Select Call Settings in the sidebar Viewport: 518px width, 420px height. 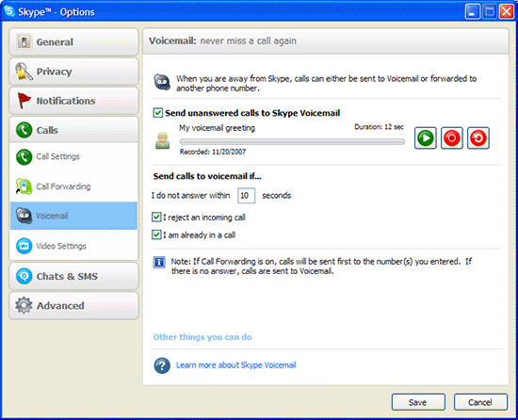tap(73, 156)
